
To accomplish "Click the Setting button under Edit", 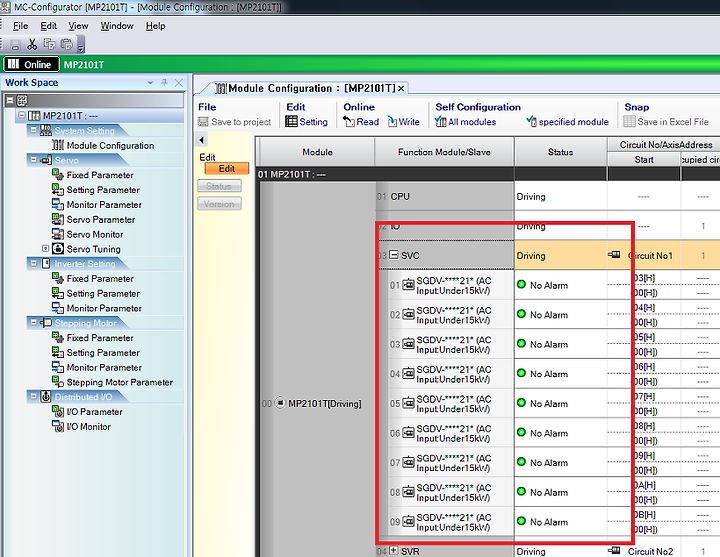I will click(x=307, y=122).
